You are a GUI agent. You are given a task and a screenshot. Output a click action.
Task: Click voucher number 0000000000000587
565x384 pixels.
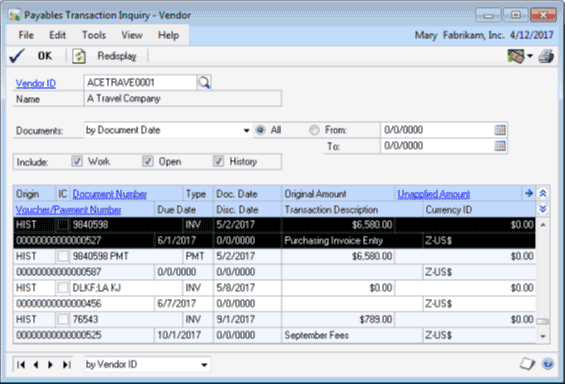[58, 272]
